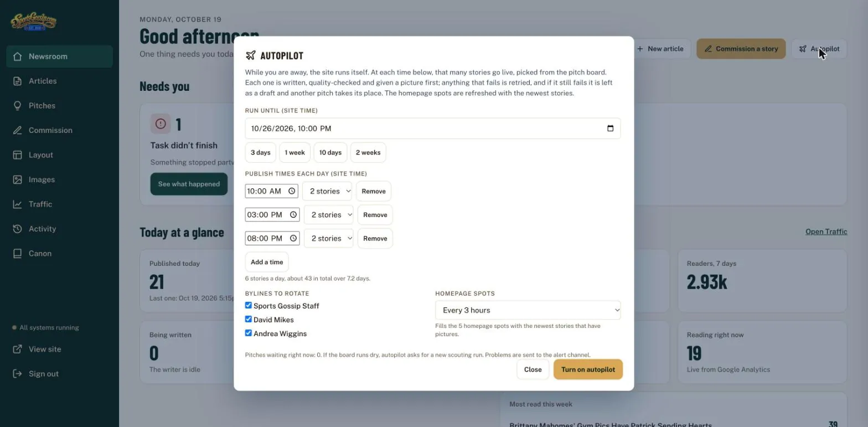Viewport: 868px width, 427px height.
Task: Uncheck the Andrea Wiggins byline
Action: click(x=249, y=333)
